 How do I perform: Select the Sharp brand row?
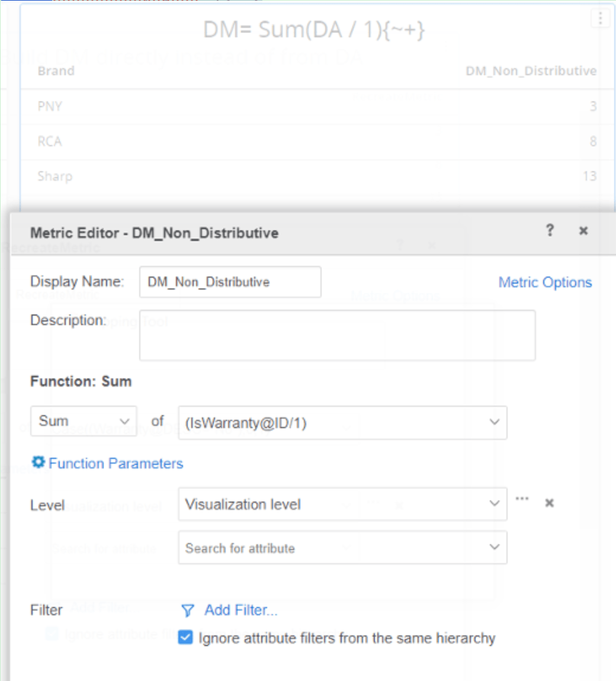[55, 176]
